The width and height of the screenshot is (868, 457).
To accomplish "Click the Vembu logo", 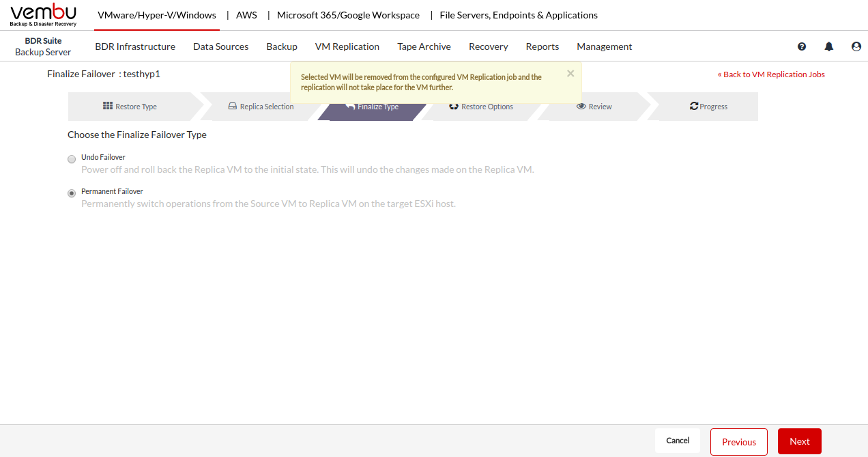I will [44, 15].
